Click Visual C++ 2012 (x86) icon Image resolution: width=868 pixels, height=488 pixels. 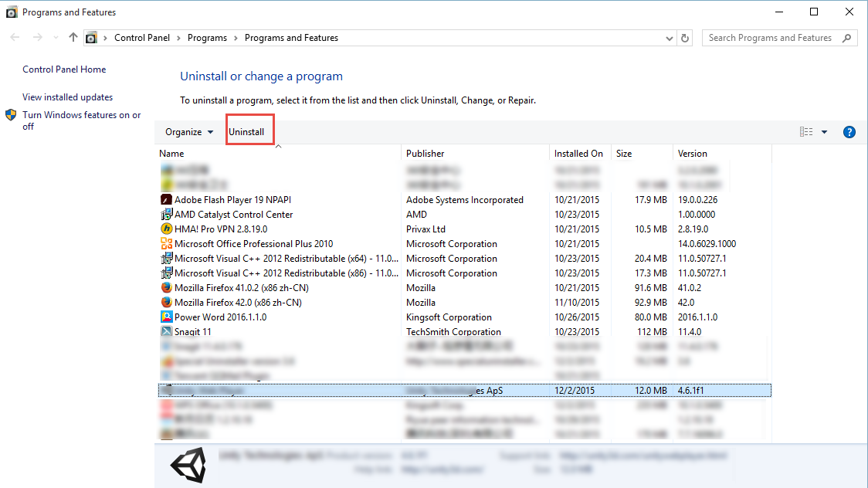click(x=166, y=273)
